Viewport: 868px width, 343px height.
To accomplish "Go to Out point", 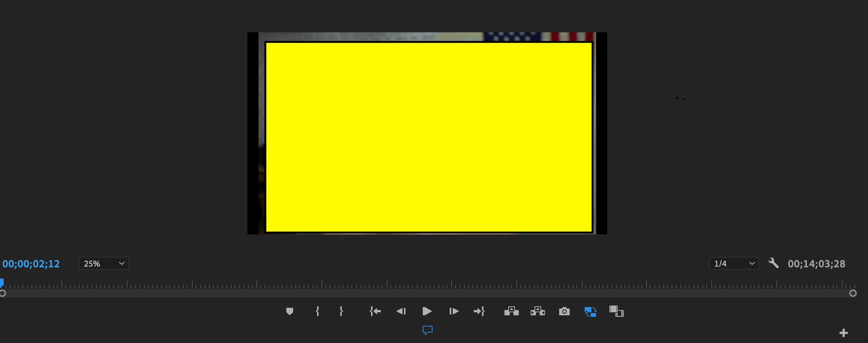I will 479,311.
